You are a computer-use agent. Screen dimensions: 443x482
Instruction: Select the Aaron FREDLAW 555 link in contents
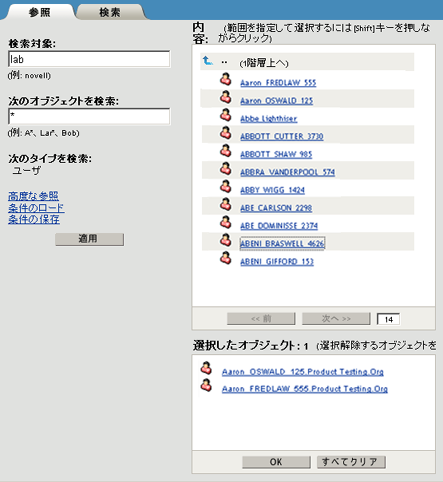pyautogui.click(x=278, y=83)
